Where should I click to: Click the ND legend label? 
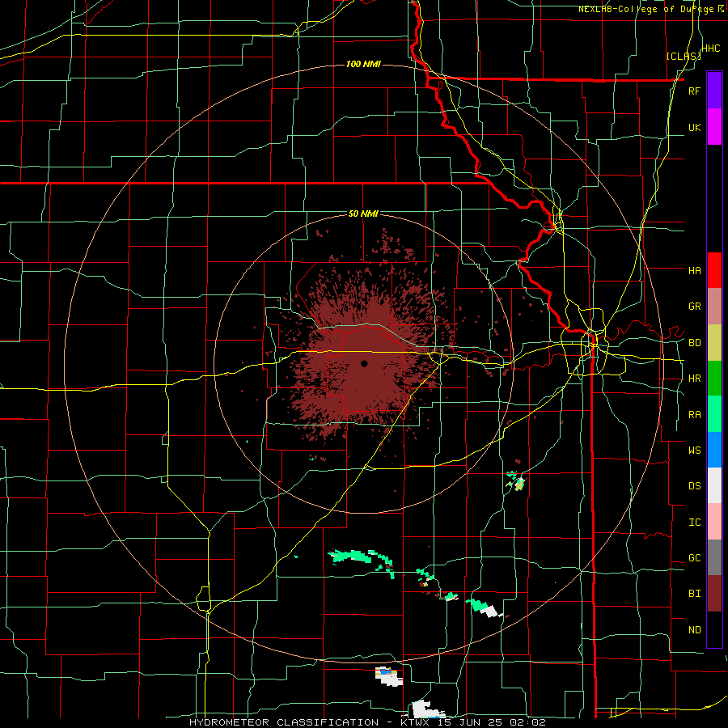pos(695,630)
